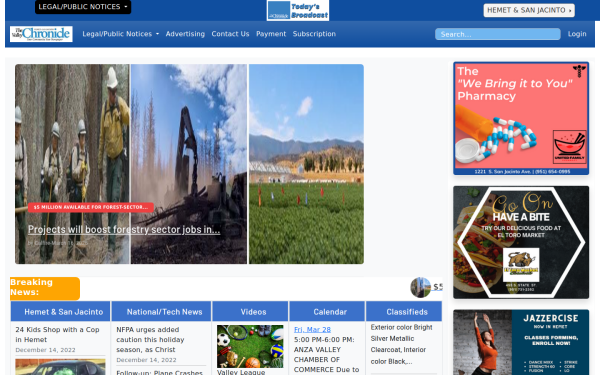Focus the Search input field

pyautogui.click(x=497, y=34)
